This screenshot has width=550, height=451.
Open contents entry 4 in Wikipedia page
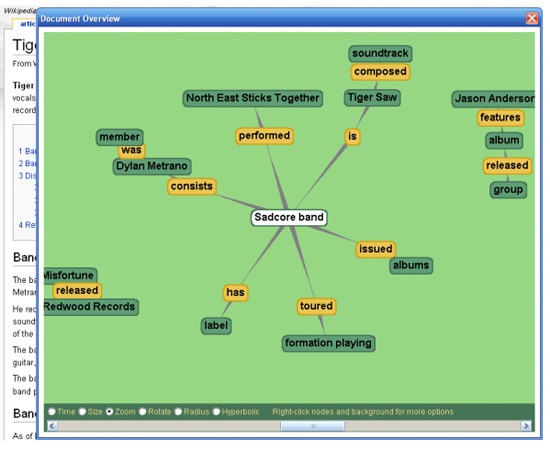point(27,225)
